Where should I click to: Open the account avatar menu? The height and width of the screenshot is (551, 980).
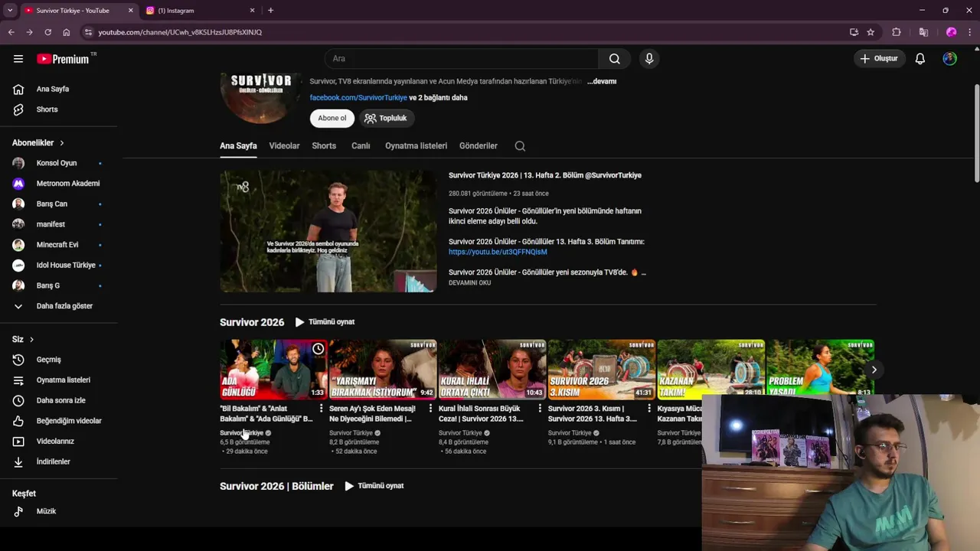(950, 58)
